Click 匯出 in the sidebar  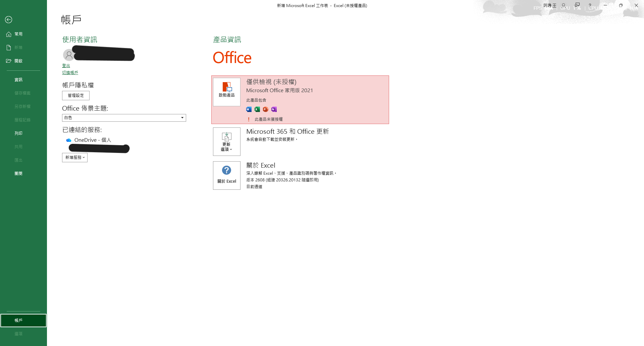coord(23,160)
